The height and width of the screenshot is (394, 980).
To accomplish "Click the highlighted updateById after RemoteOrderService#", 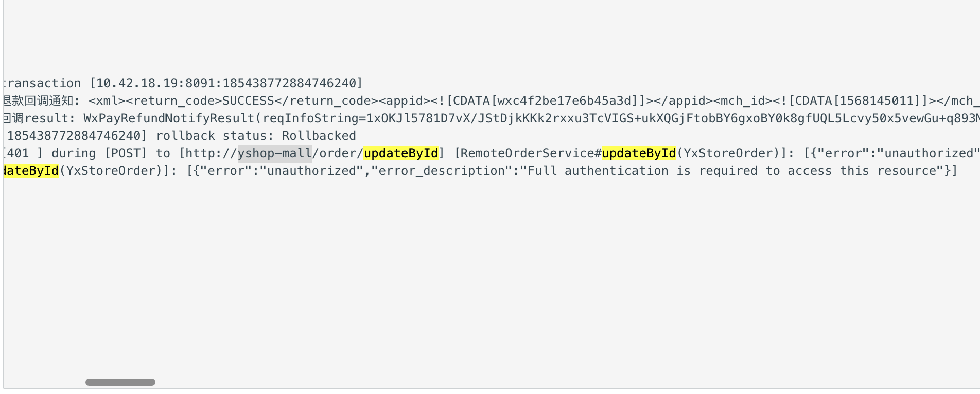I will [639, 153].
